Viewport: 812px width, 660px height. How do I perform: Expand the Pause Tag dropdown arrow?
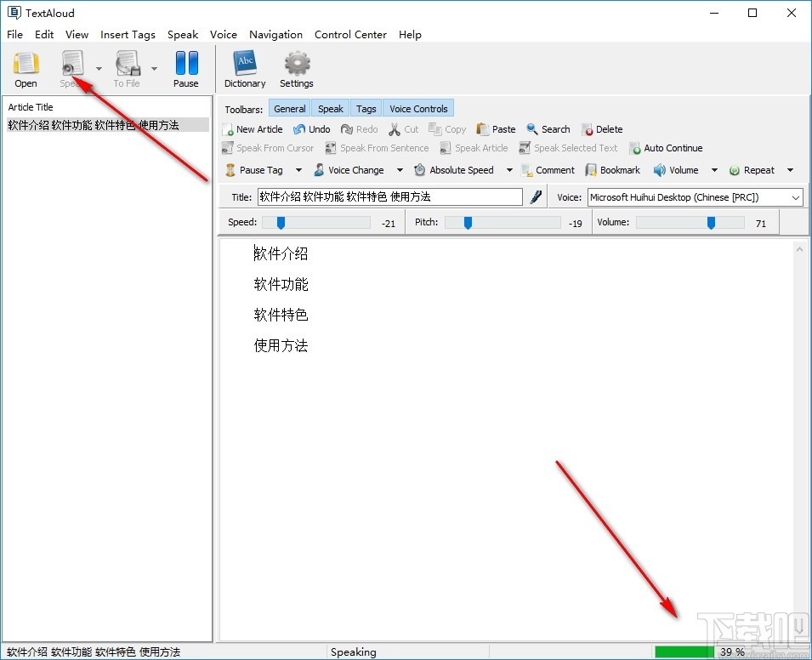click(298, 169)
